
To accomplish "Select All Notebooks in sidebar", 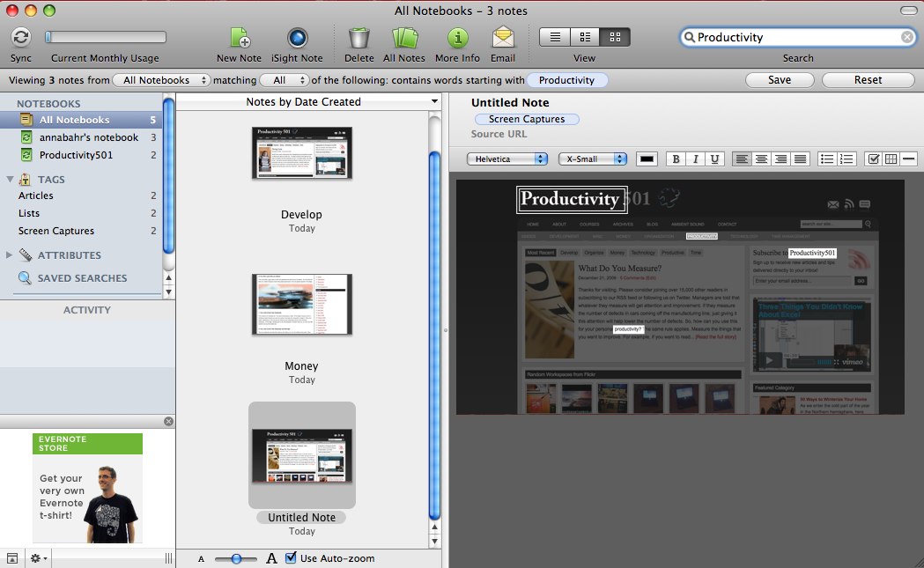I will pyautogui.click(x=81, y=120).
